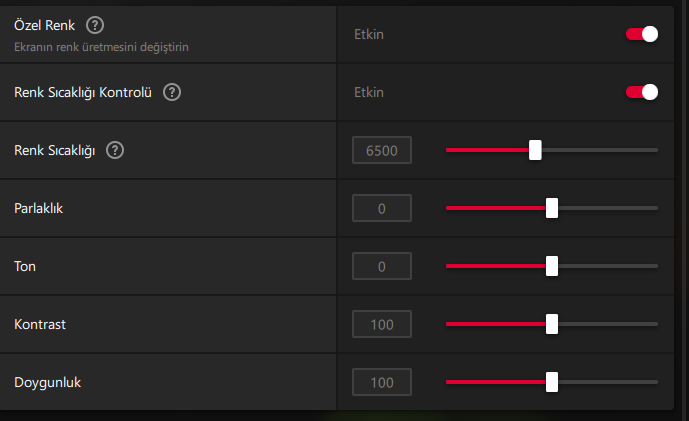The image size is (689, 421).
Task: Disable the Özel Renk toggle
Action: coord(641,34)
